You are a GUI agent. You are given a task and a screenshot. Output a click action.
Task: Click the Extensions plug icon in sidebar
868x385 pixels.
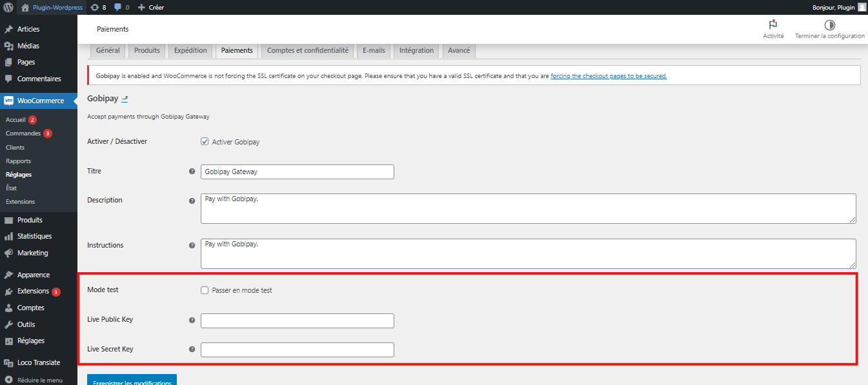click(x=9, y=291)
